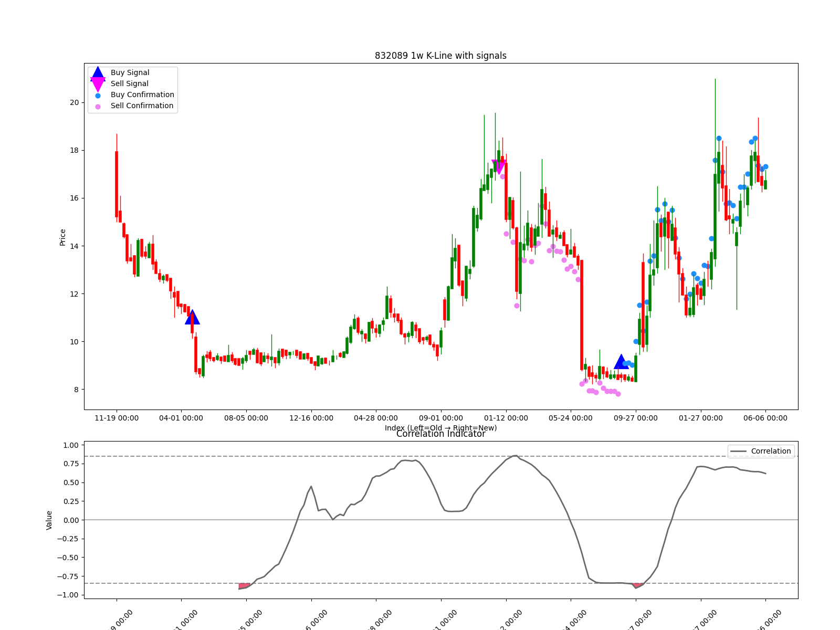Click the 'Buy Signal' legend label
Viewport: 840px width, 630px height.
[x=130, y=73]
